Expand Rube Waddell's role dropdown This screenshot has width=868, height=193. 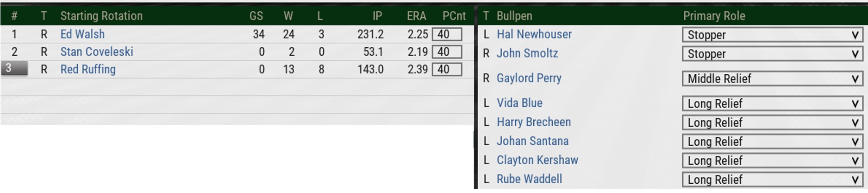click(772, 180)
